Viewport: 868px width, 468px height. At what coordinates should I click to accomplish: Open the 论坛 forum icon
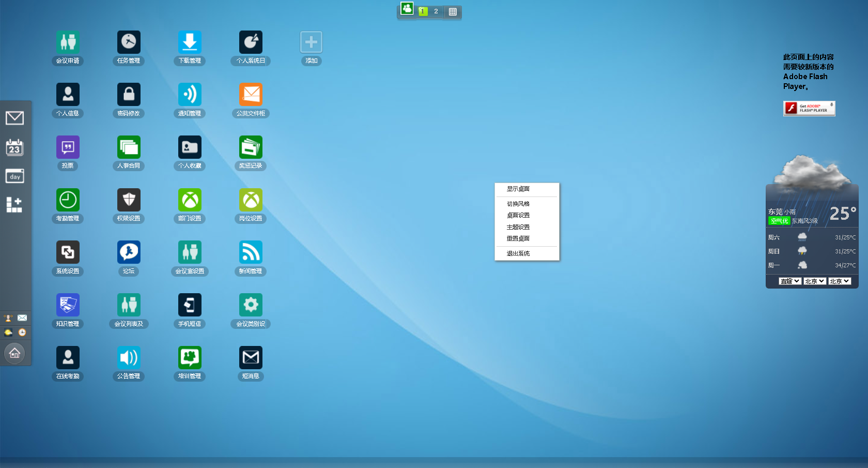[x=129, y=252]
